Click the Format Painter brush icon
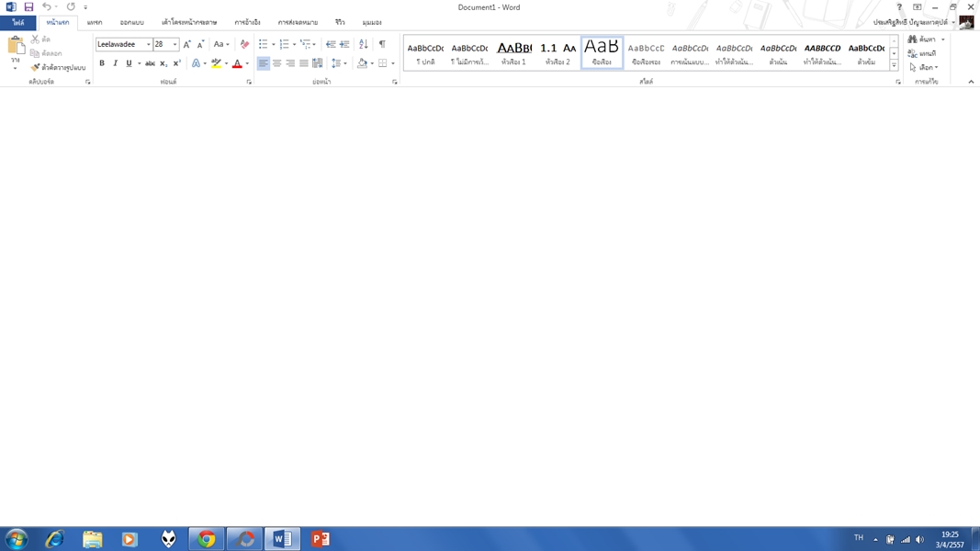 click(36, 67)
